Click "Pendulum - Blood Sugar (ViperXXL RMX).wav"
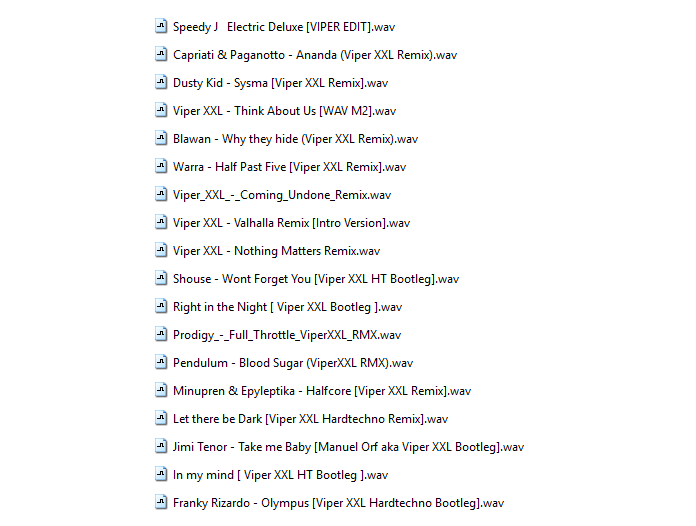The width and height of the screenshot is (696, 526). click(x=293, y=363)
